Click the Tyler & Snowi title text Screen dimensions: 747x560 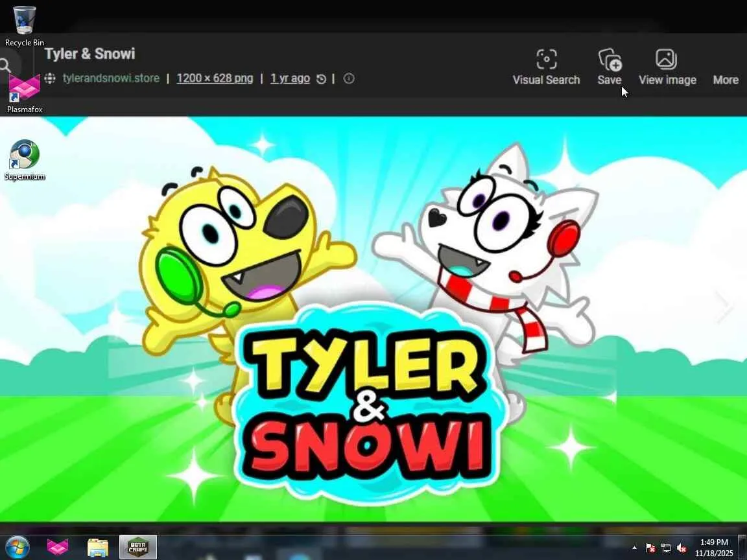click(90, 53)
